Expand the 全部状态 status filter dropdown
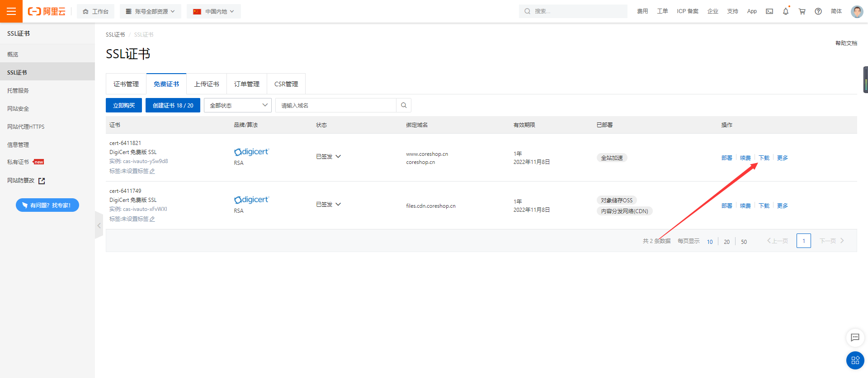Image resolution: width=868 pixels, height=378 pixels. [238, 105]
